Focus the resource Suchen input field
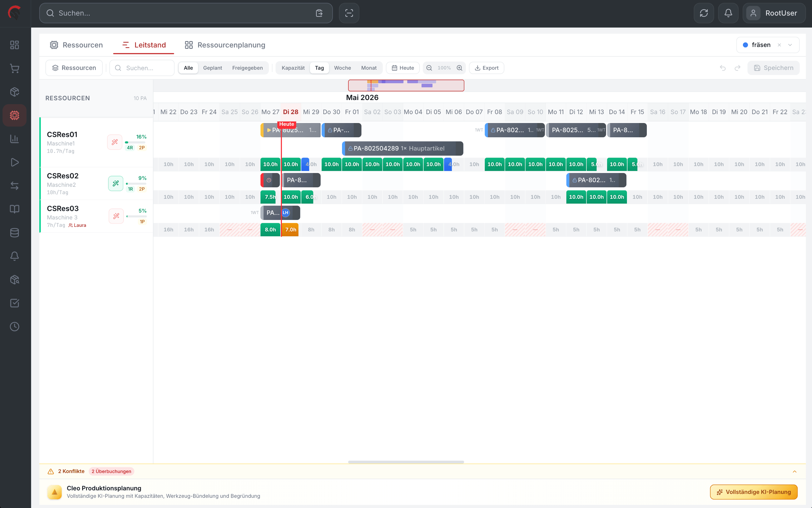 (142, 68)
